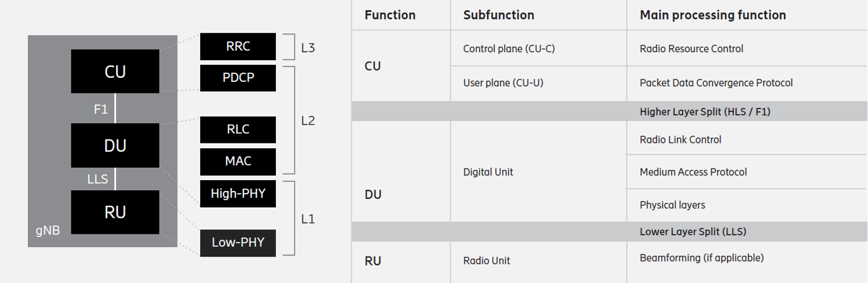
Task: Select the RLC protocol box
Action: click(238, 130)
